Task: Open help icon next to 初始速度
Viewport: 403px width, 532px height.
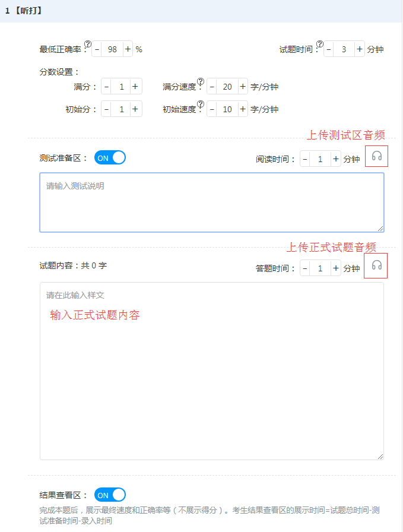Action: 201,104
